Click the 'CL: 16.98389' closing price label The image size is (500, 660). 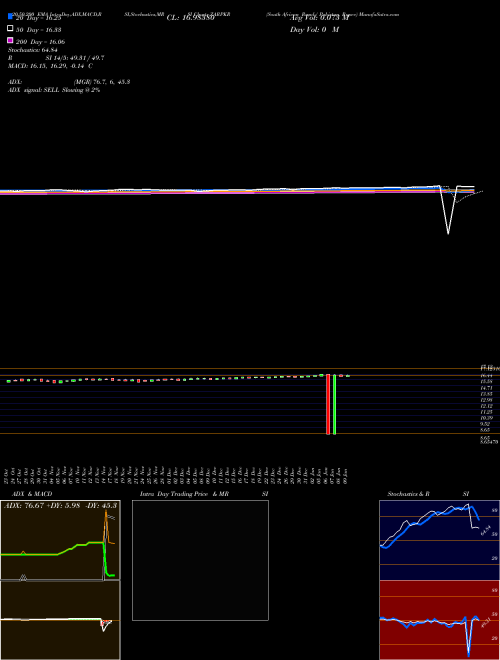coord(191,18)
